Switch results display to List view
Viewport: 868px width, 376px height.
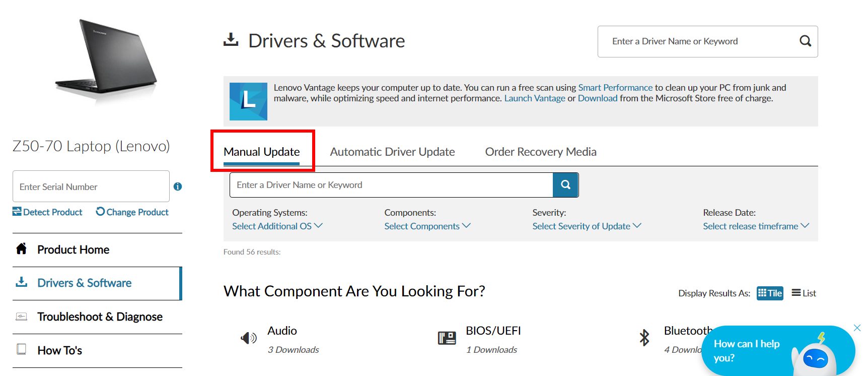(x=804, y=293)
